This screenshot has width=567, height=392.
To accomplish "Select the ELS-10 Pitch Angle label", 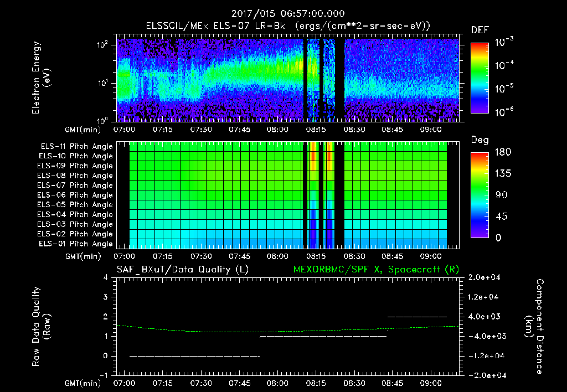I will tap(76, 156).
